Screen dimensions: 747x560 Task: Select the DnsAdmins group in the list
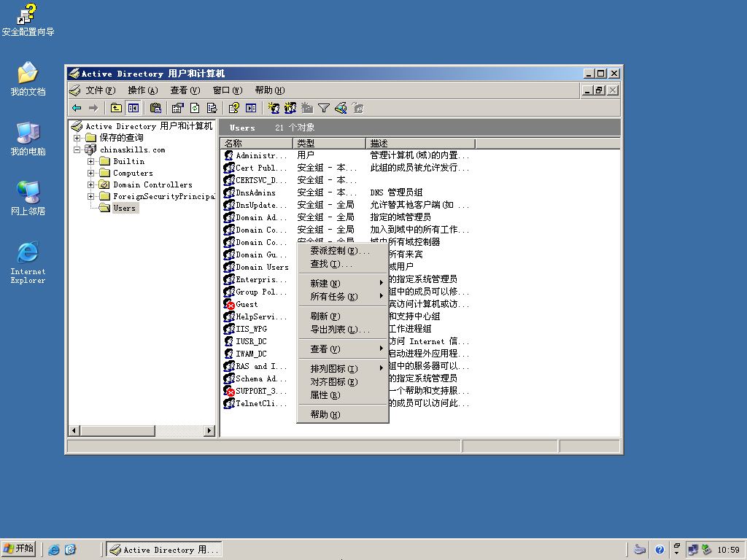pos(249,192)
